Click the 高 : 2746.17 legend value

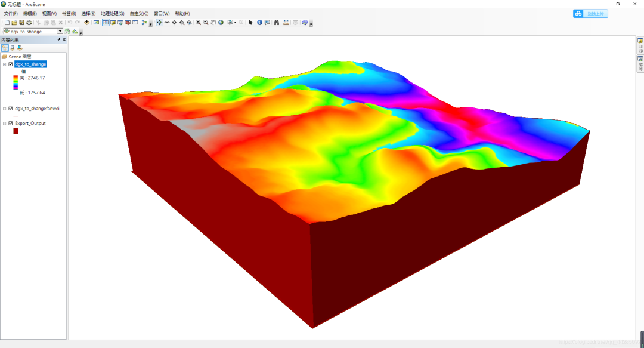32,78
